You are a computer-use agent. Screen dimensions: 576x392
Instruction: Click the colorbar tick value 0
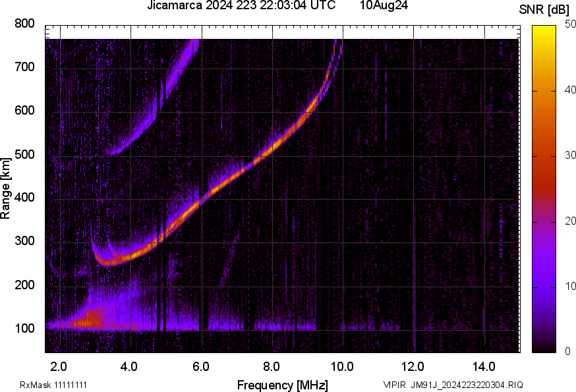pyautogui.click(x=568, y=352)
